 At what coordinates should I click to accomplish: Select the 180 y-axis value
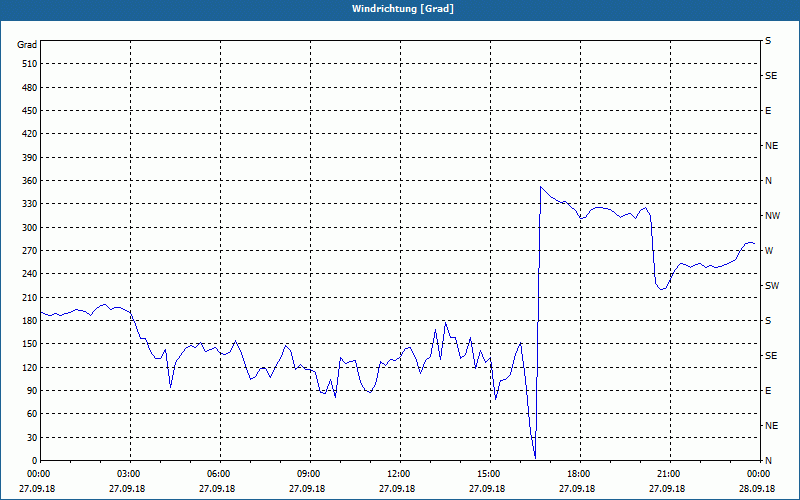[30, 321]
